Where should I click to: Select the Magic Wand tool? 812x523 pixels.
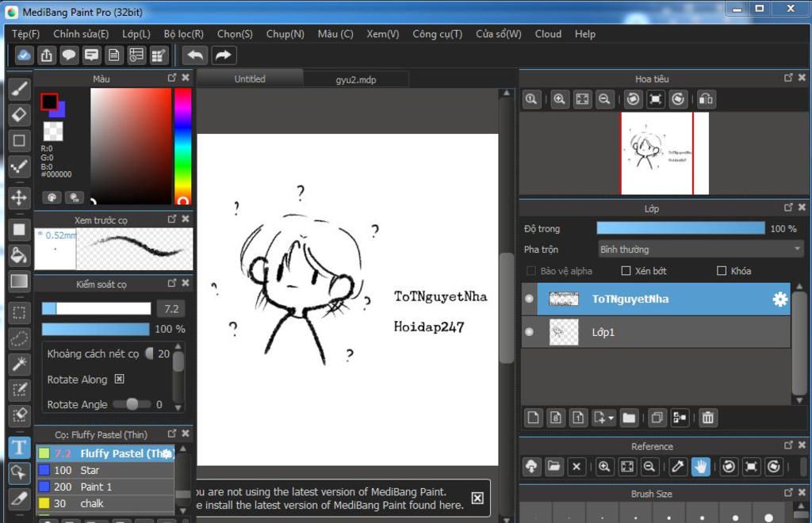[19, 365]
